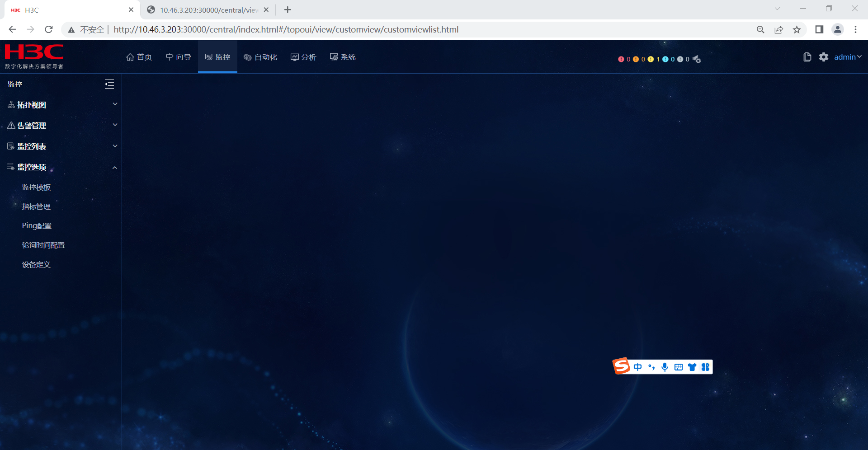
Task: Focus the browser address bar URL
Action: tap(286, 29)
